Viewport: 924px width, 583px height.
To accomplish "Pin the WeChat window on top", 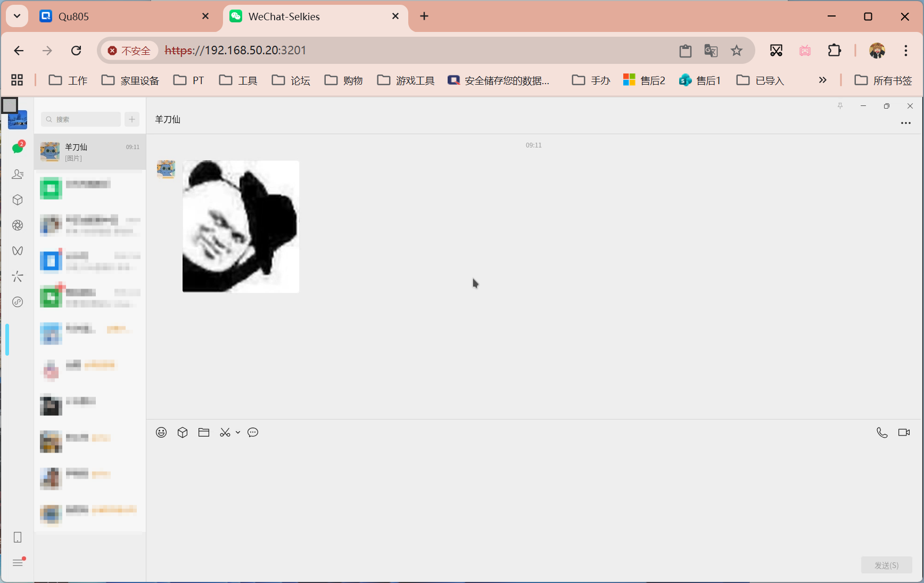I will pyautogui.click(x=840, y=106).
